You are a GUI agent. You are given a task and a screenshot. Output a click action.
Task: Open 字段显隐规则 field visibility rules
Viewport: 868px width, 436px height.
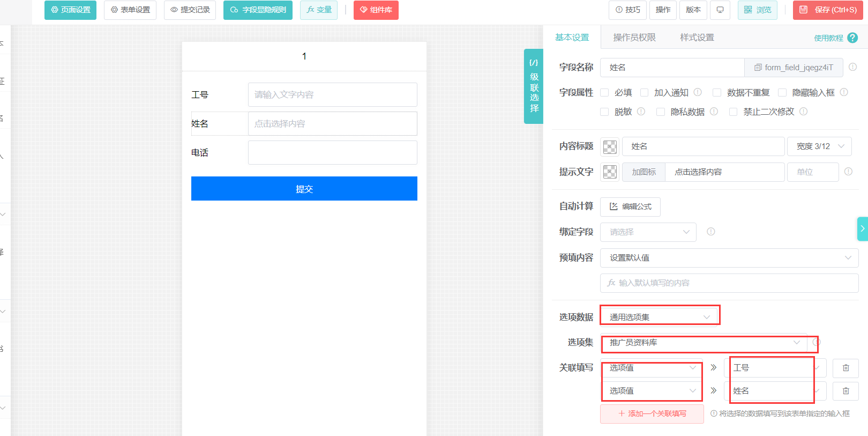[258, 10]
